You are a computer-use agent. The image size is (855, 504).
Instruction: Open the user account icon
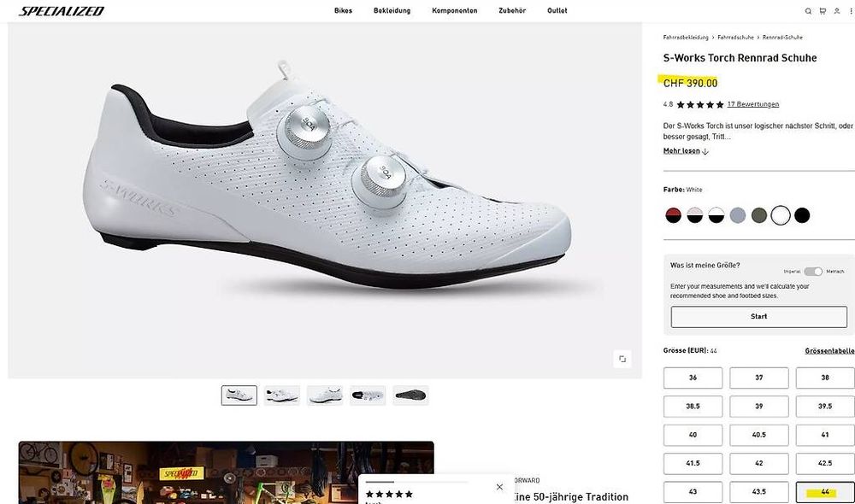(x=837, y=11)
